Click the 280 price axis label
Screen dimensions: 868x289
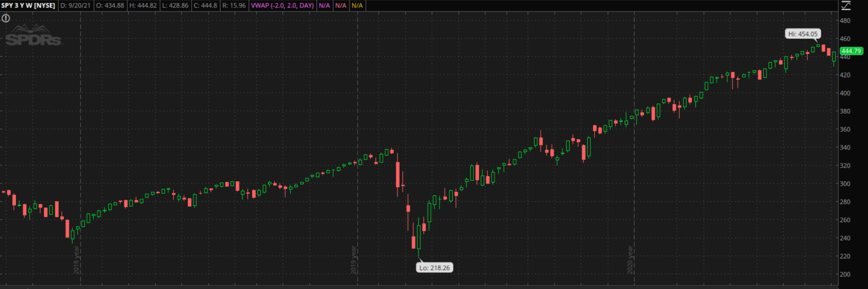point(845,202)
